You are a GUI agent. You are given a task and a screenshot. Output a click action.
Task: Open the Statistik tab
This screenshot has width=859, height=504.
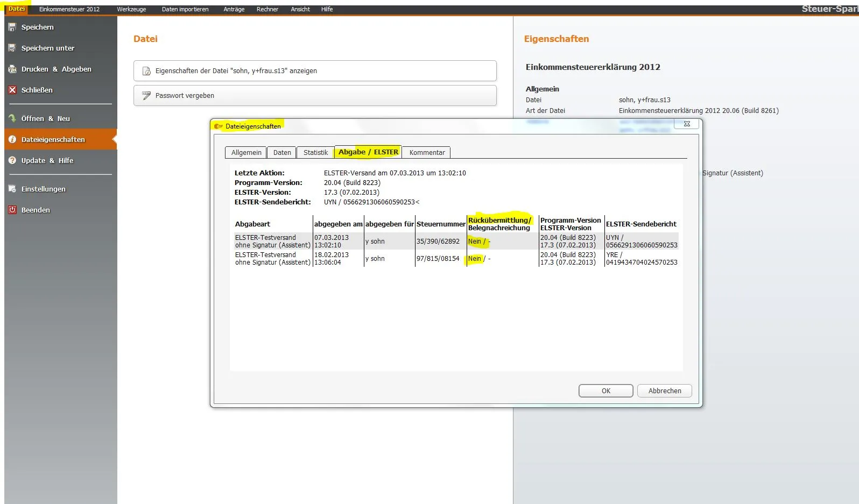tap(315, 153)
